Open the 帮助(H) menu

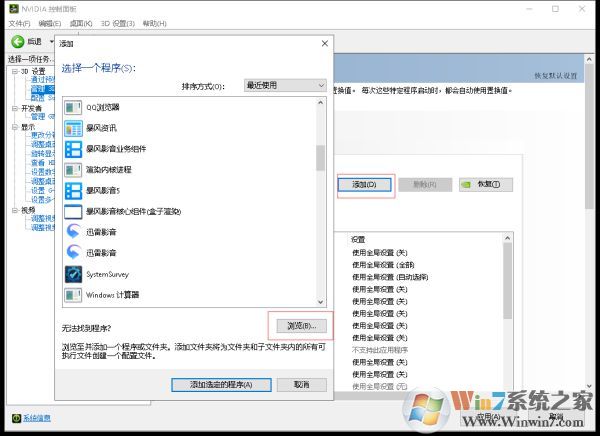155,23
